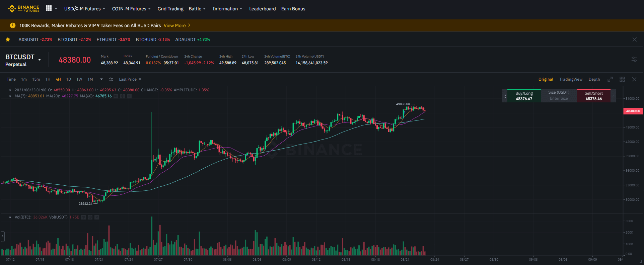Open the Last Price dropdown

click(130, 79)
